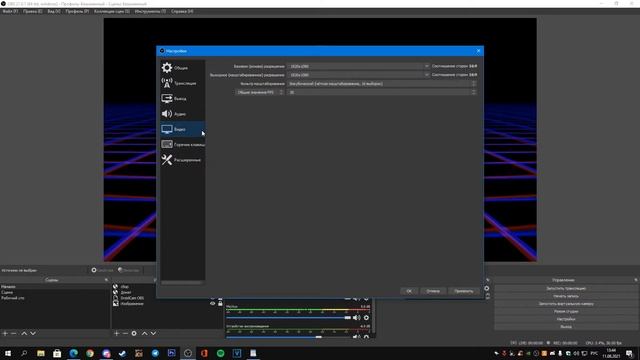
Task: Open the Profile menu in OBS
Action: click(x=77, y=11)
